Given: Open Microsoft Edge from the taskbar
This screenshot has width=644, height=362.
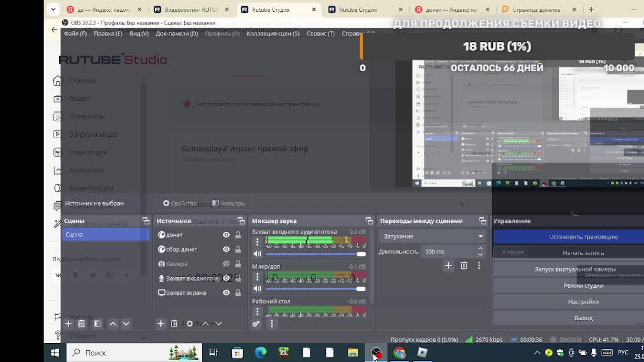Looking at the screenshot, I should [x=261, y=353].
